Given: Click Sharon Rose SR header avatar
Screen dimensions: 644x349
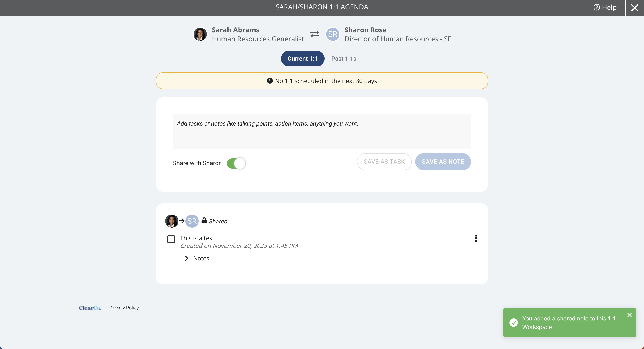Looking at the screenshot, I should point(333,34).
